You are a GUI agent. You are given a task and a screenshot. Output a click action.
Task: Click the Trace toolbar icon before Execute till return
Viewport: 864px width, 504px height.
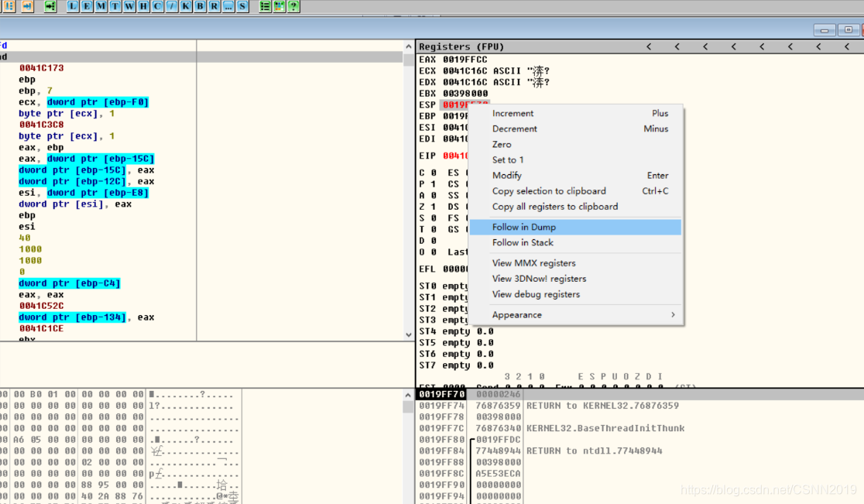pos(9,6)
